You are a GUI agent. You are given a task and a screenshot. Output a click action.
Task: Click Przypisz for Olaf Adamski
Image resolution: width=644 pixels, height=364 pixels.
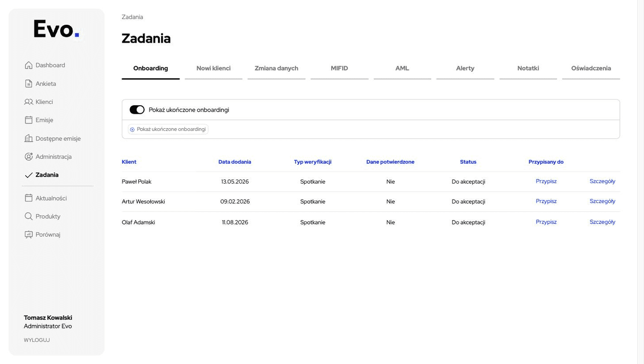(546, 222)
